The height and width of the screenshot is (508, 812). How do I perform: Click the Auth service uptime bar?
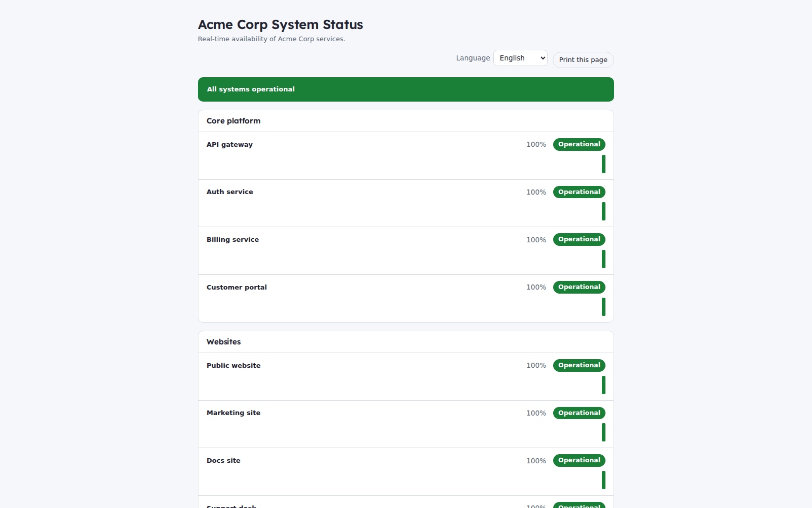click(x=603, y=211)
